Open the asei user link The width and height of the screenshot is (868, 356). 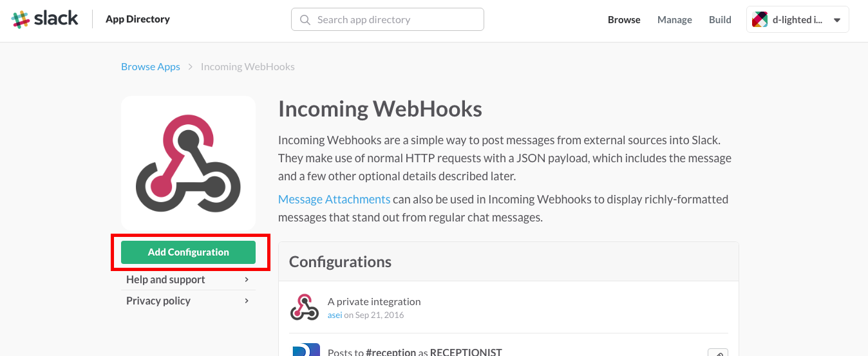click(334, 315)
